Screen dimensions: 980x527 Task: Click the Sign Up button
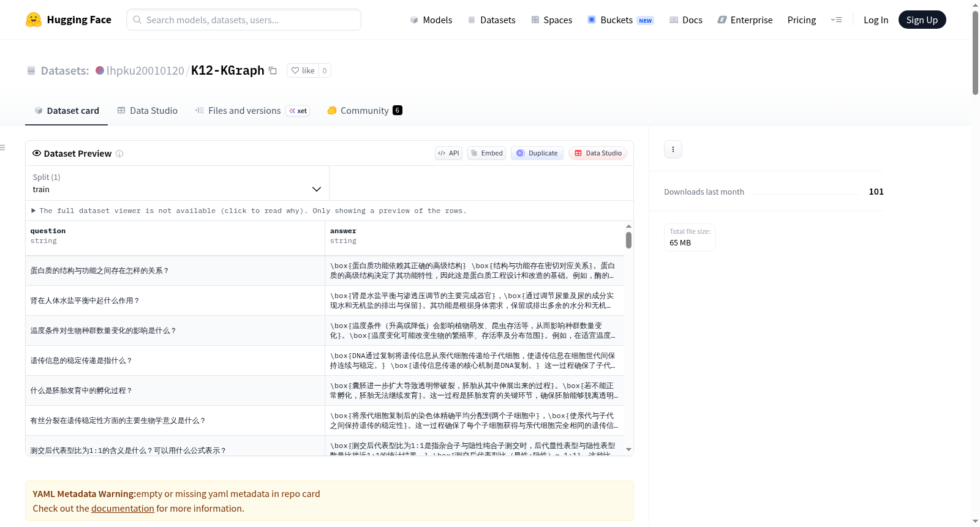click(922, 20)
